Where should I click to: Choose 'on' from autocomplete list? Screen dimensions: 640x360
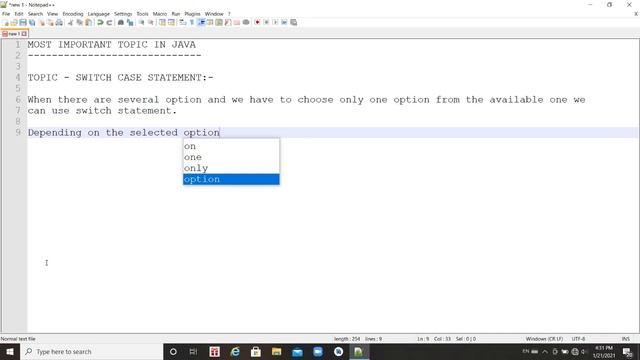pyautogui.click(x=231, y=146)
